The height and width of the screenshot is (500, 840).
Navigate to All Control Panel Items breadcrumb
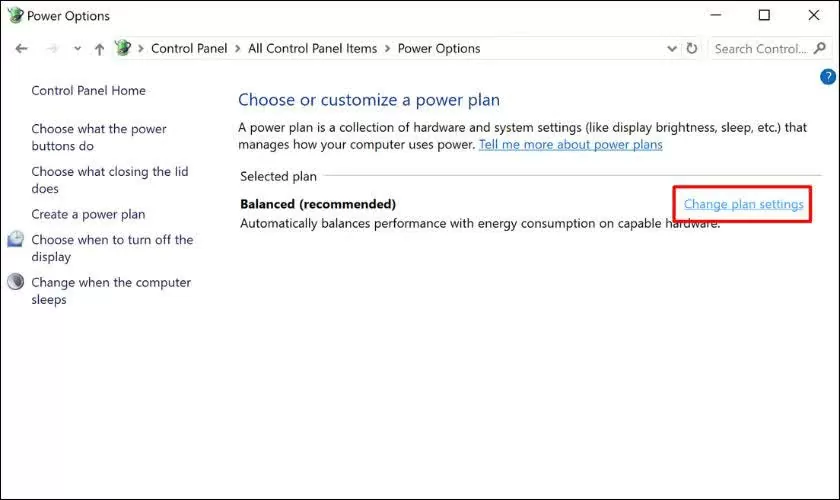pos(312,49)
